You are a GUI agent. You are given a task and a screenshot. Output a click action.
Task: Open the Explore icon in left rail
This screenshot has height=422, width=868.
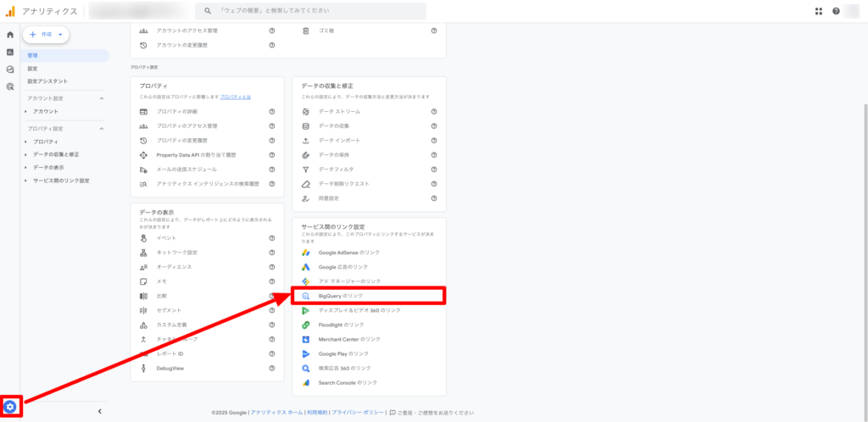pos(10,69)
